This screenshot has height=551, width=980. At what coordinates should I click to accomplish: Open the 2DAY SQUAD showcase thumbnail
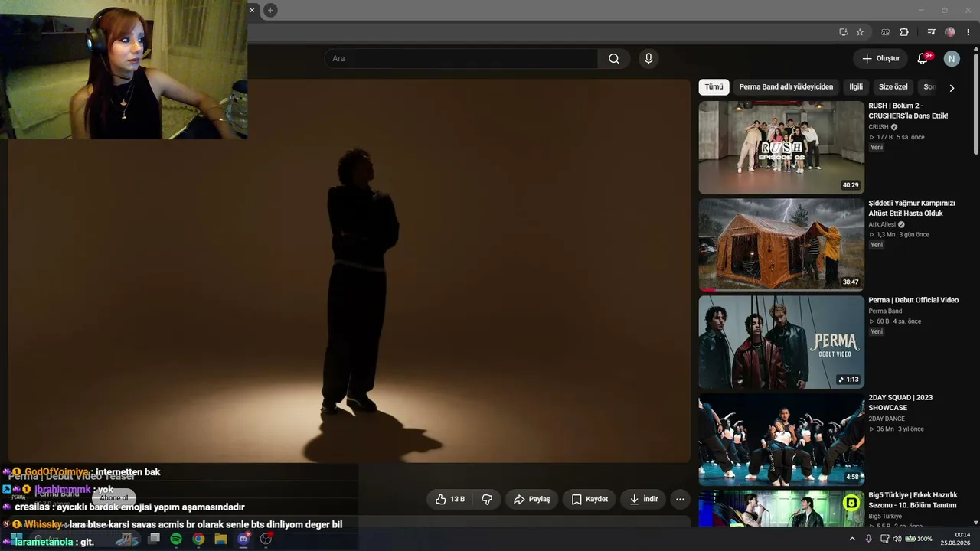point(781,439)
